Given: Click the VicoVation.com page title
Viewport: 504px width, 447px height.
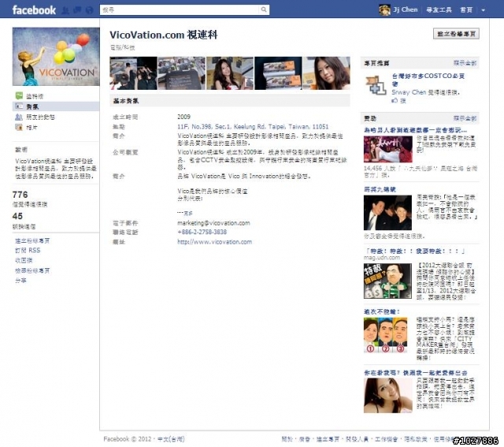Looking at the screenshot, I should point(164,35).
